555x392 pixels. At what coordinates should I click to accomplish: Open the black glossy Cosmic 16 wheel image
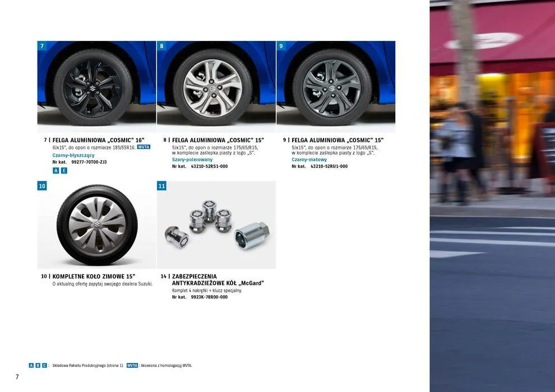point(96,87)
